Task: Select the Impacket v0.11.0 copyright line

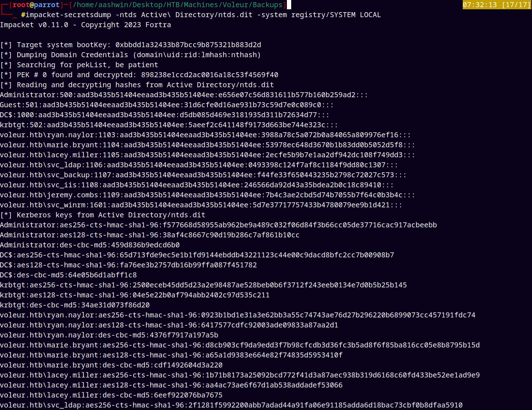Action: click(85, 25)
